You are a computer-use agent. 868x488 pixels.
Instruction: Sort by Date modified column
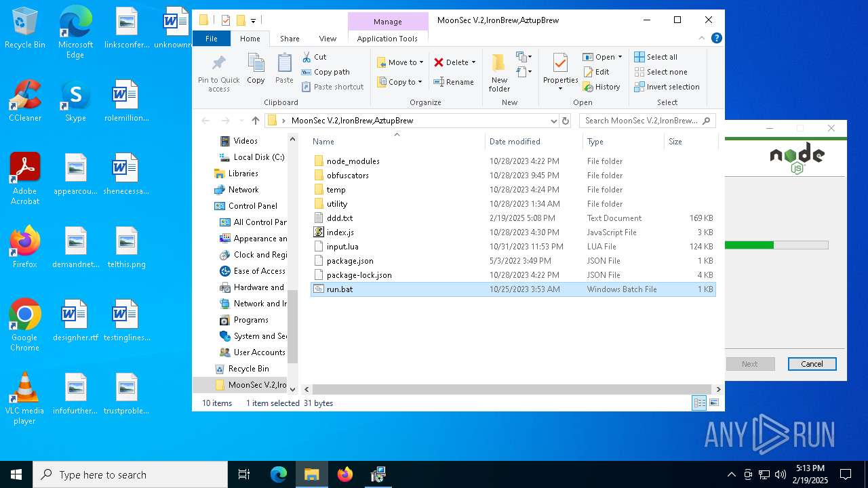pyautogui.click(x=533, y=142)
